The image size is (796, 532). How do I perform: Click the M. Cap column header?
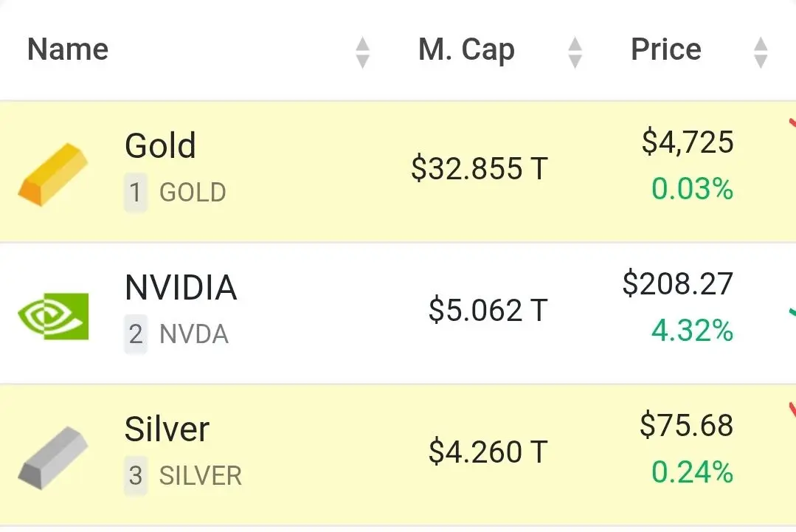pyautogui.click(x=466, y=50)
